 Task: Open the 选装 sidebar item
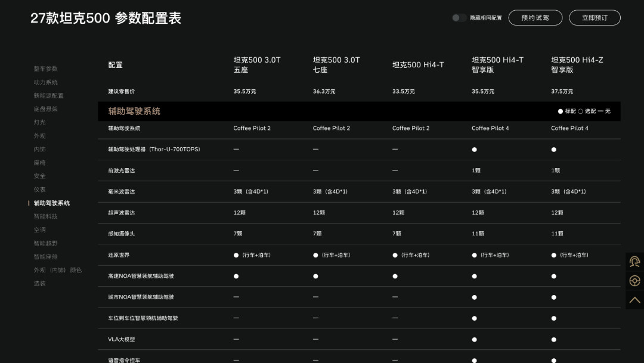pyautogui.click(x=40, y=283)
